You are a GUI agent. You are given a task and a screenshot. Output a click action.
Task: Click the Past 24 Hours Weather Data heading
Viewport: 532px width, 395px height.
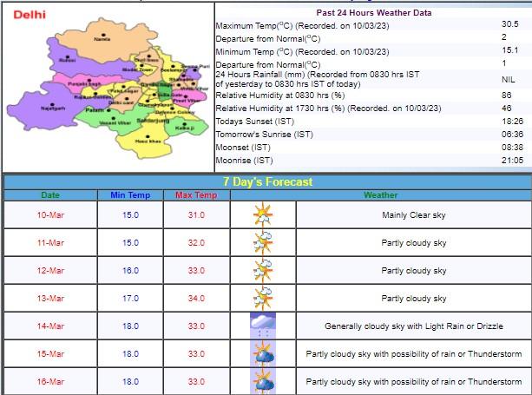tap(374, 12)
